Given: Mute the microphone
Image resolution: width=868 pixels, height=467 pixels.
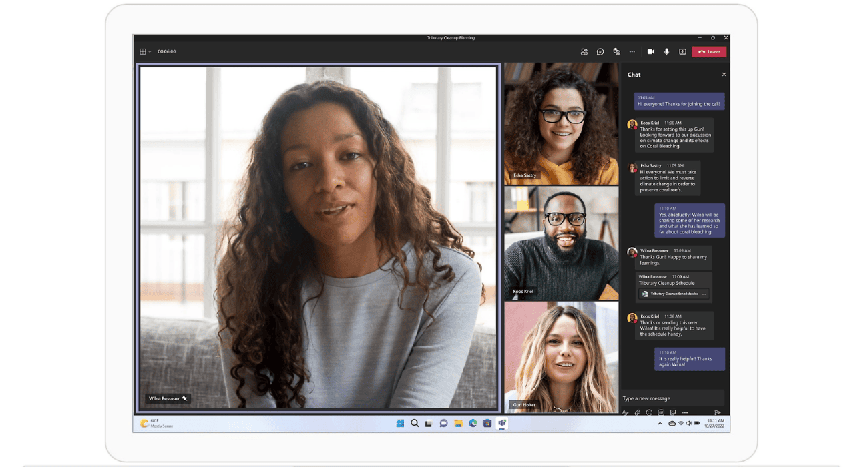Looking at the screenshot, I should coord(666,51).
